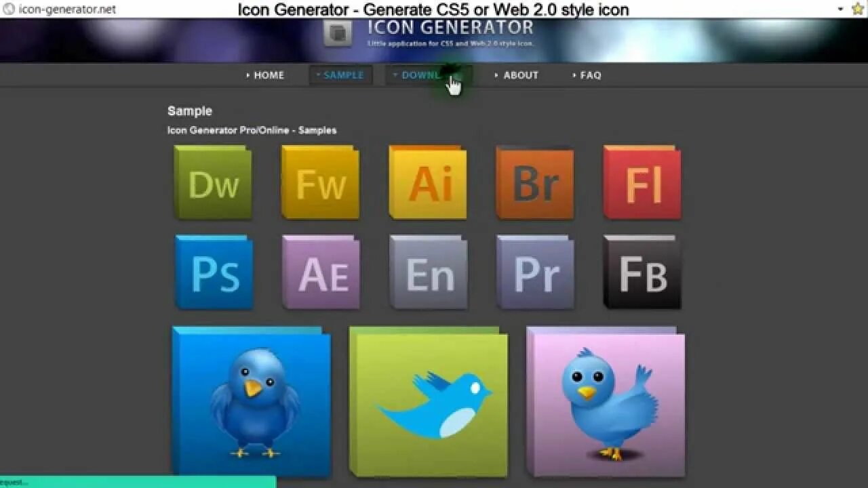Click the En Encore sample icon

tap(428, 272)
